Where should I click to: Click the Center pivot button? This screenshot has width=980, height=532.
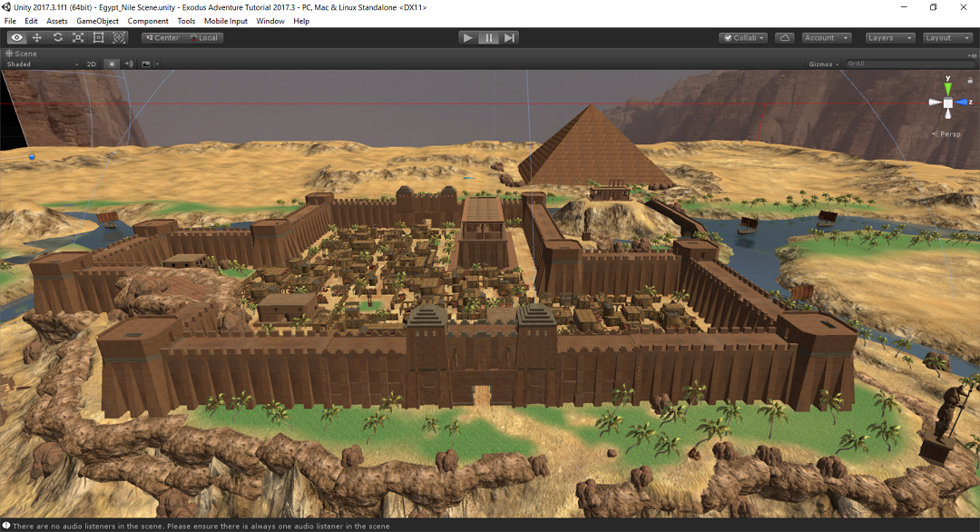tap(163, 38)
